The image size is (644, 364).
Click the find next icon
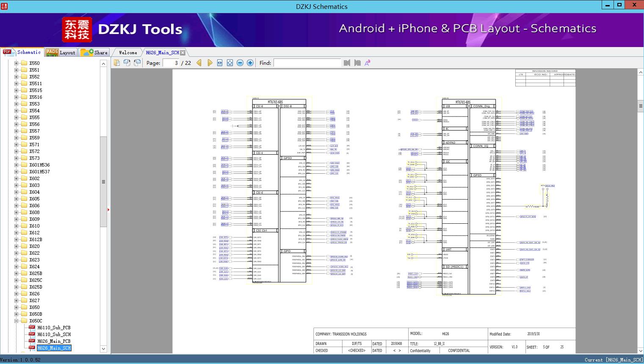(x=357, y=63)
